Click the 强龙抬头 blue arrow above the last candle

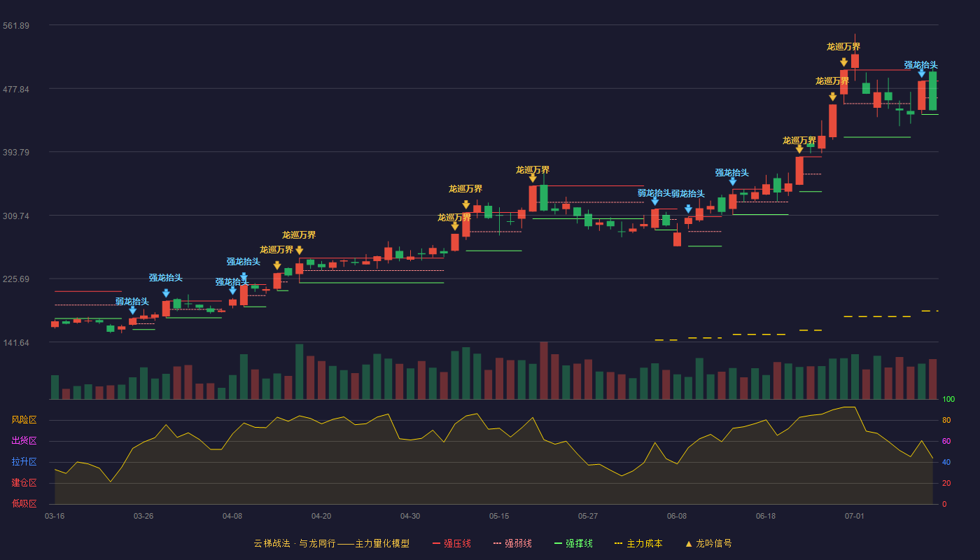(921, 73)
